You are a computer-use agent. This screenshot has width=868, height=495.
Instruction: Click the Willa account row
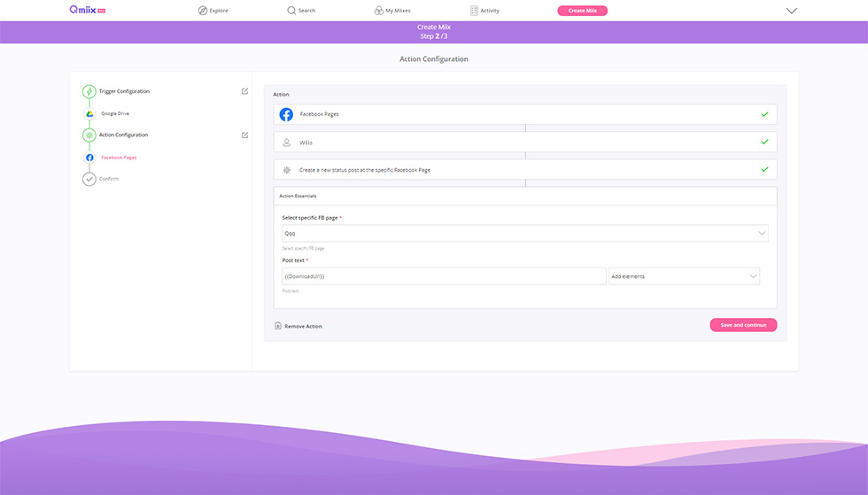(x=524, y=142)
